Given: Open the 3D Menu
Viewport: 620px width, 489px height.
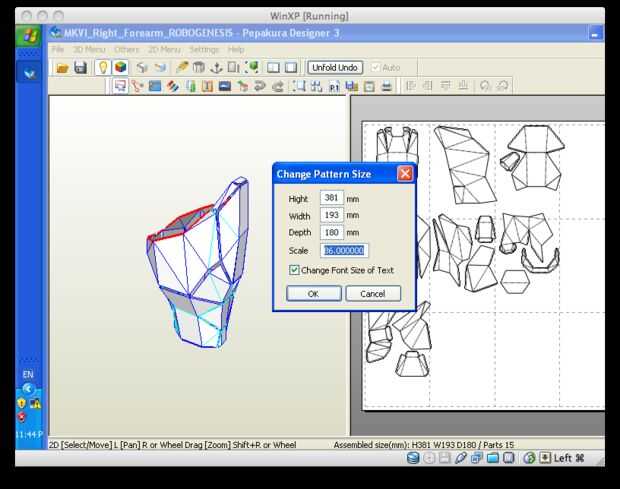Looking at the screenshot, I should click(x=89, y=49).
